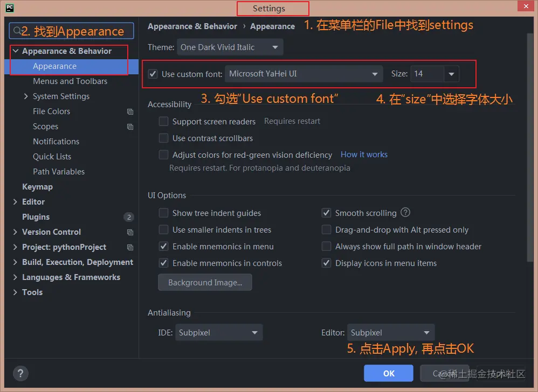This screenshot has width=538, height=392.
Task: Click the PyCharm logo icon in title bar
Action: pyautogui.click(x=10, y=8)
